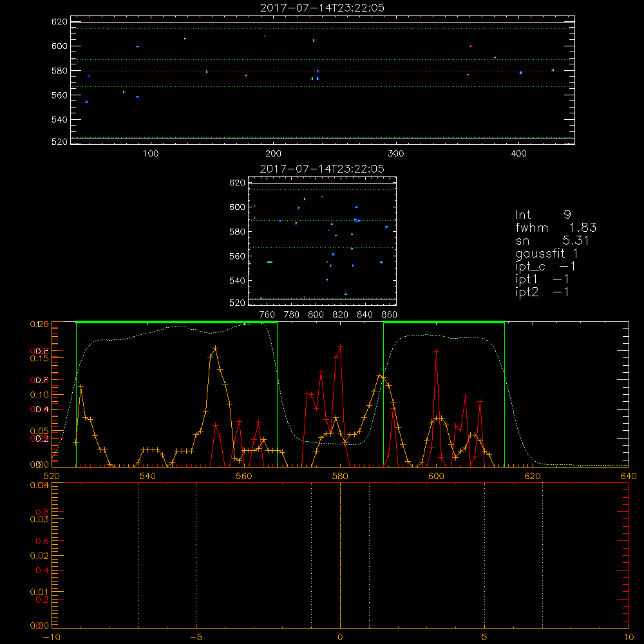The image size is (644, 644).
Task: Click y-axis label 580 on middle plot
Action: pos(237,232)
